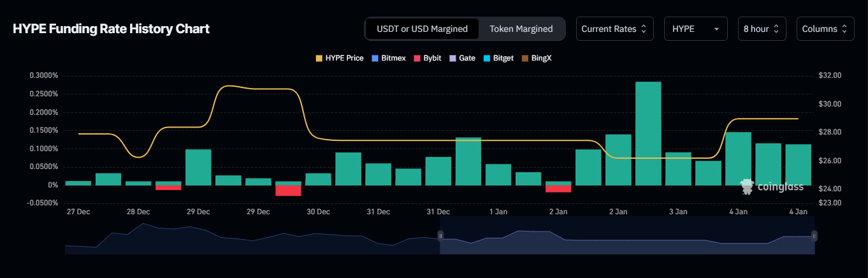Click the left handle of range slider

(440, 235)
